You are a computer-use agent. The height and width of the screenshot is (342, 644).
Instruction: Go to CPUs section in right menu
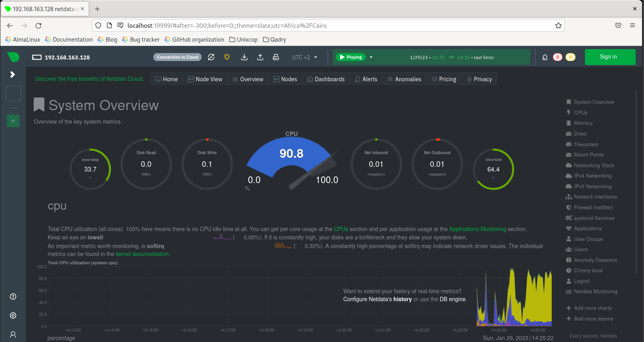point(577,113)
